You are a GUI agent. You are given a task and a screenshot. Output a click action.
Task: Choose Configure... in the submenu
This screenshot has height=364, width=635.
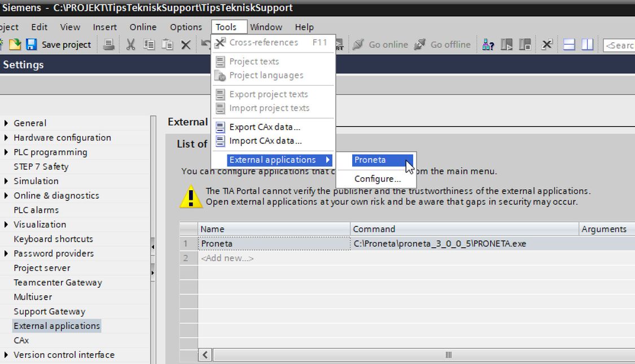pos(378,179)
